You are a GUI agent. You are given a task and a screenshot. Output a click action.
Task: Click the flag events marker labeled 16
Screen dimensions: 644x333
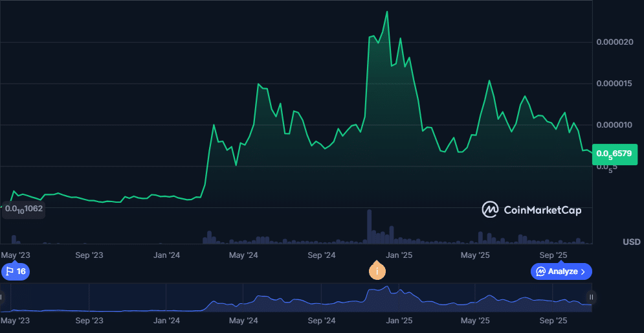pyautogui.click(x=16, y=271)
